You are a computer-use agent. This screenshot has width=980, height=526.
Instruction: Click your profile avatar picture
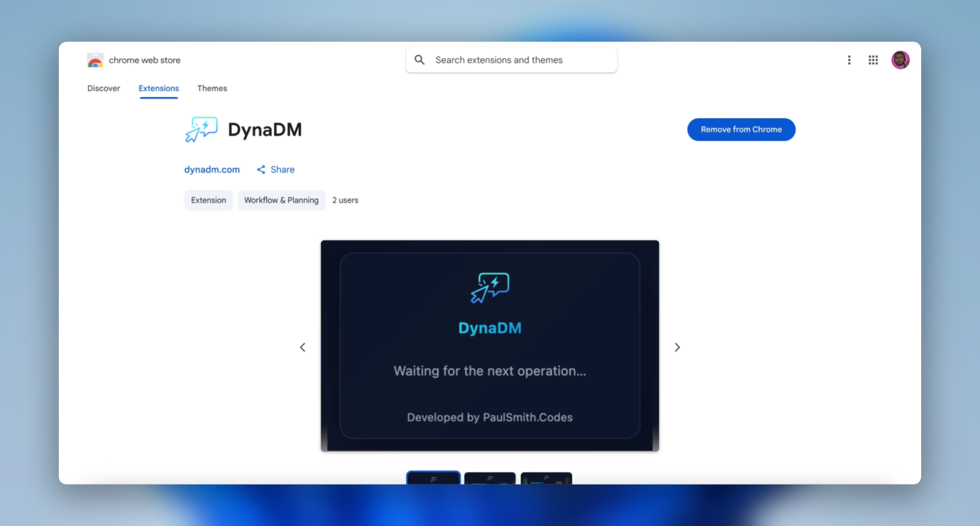point(900,59)
